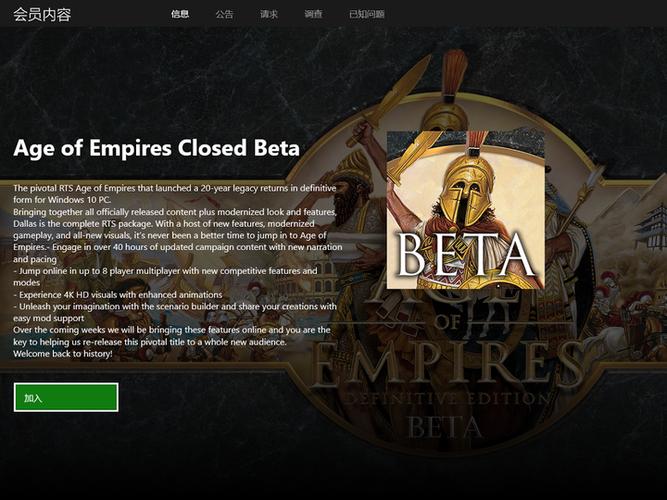Click the DEFINITIVE EDITION text in background logo
Viewport: 667px width, 500px height.
tap(447, 398)
